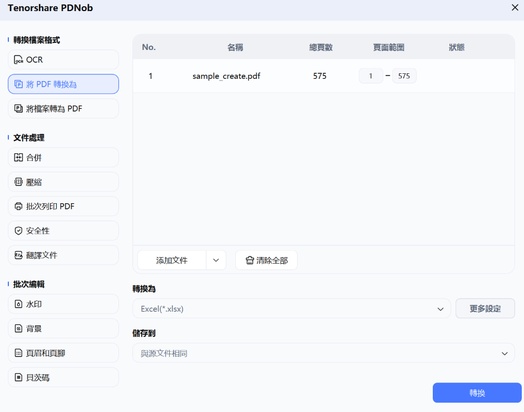Viewport: 524px width, 412px height.
Task: Click the Add file (添加文件) button
Action: [x=172, y=260]
